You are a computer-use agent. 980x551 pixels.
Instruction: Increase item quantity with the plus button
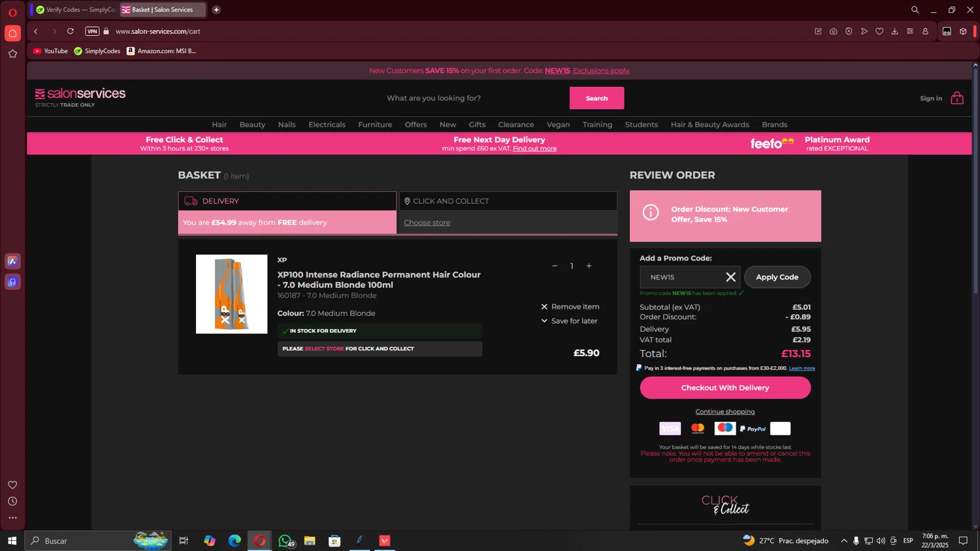(x=589, y=266)
